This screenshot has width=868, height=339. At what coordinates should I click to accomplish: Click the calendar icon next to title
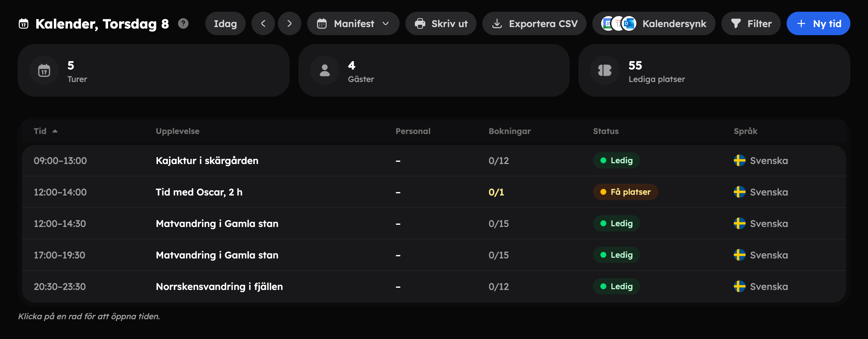pos(23,23)
